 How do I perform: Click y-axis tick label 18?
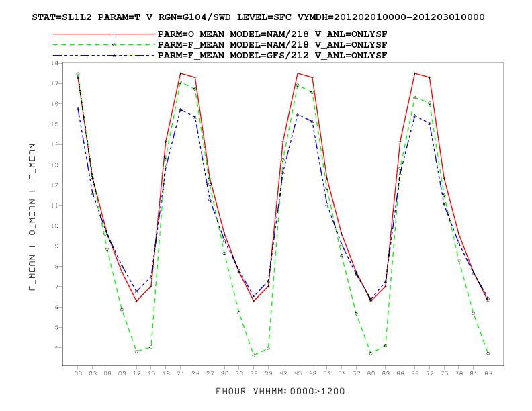pos(55,63)
